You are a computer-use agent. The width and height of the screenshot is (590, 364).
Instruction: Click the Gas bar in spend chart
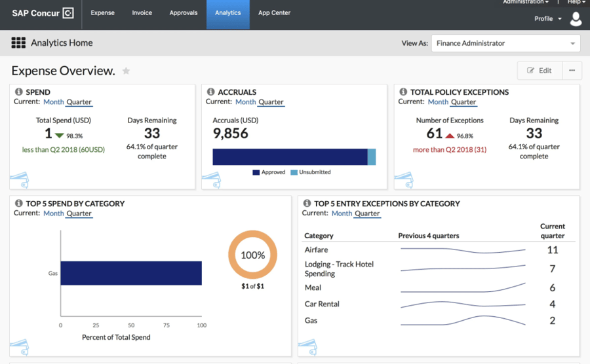(x=131, y=273)
